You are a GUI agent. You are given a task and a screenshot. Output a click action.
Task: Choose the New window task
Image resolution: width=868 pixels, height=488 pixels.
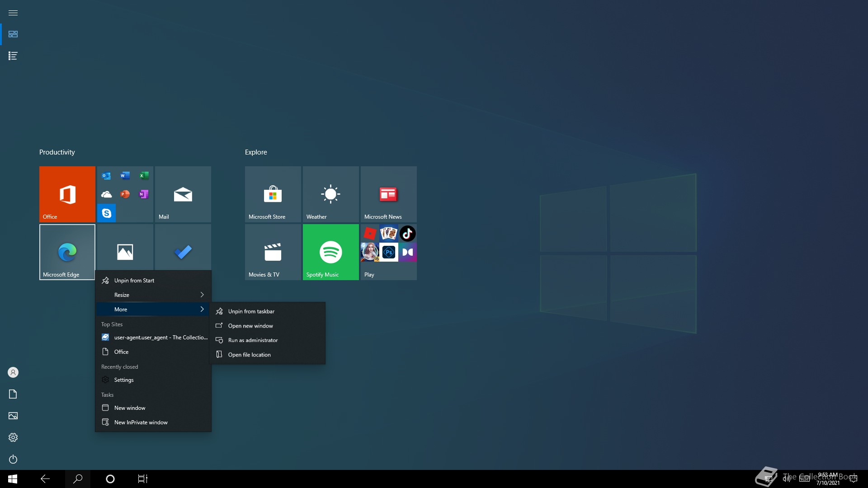coord(153,408)
